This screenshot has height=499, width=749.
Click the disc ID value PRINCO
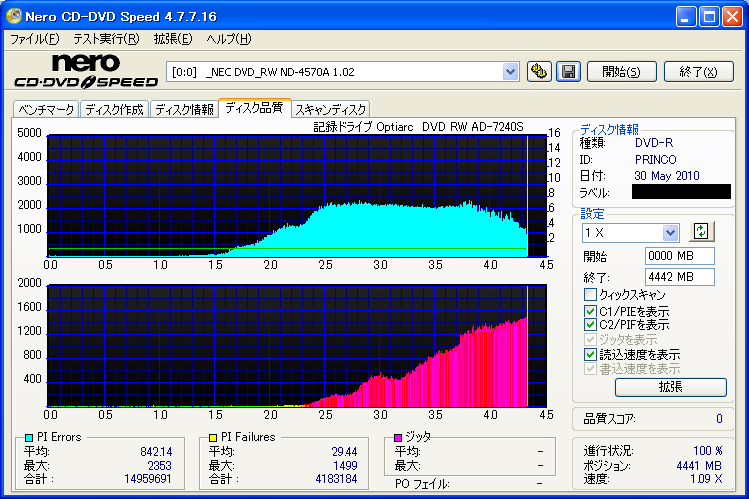pyautogui.click(x=655, y=159)
